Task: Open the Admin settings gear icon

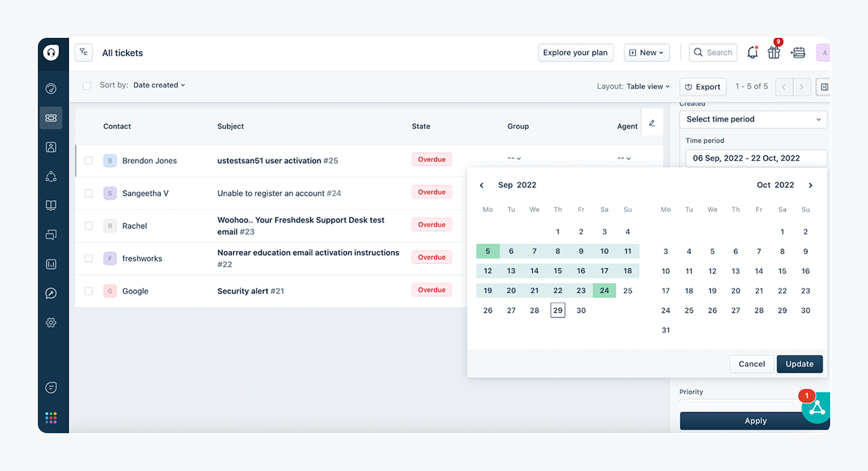Action: [51, 322]
